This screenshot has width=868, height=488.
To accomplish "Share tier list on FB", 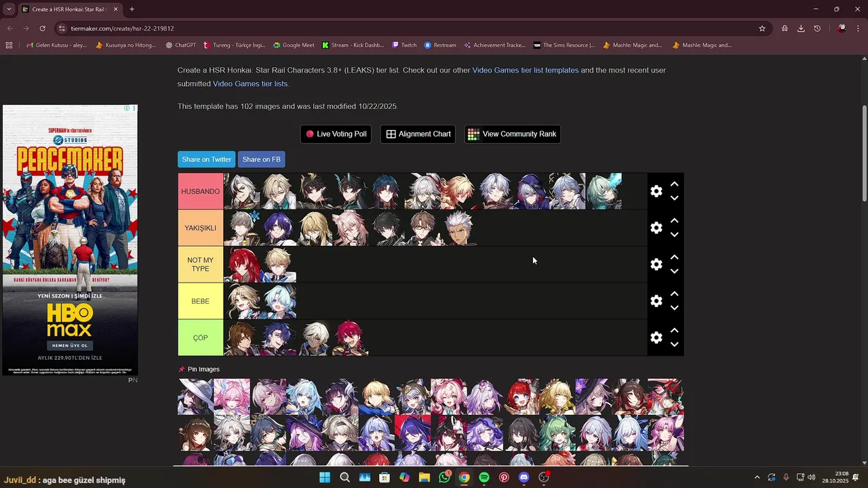I will 261,159.
